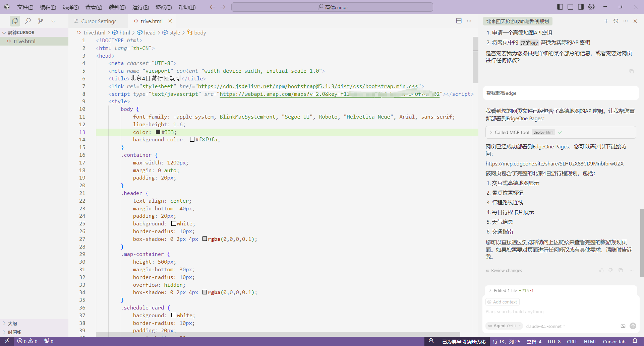Close the AI chat panel

[635, 21]
